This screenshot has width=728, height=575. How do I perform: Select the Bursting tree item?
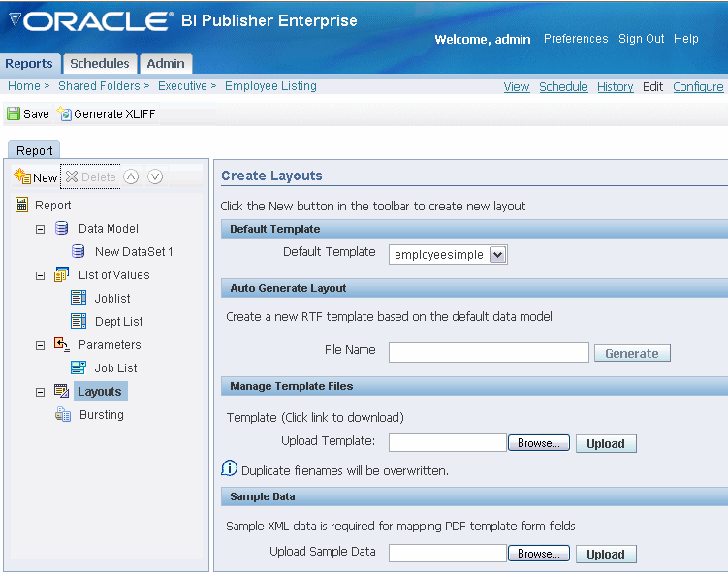102,414
